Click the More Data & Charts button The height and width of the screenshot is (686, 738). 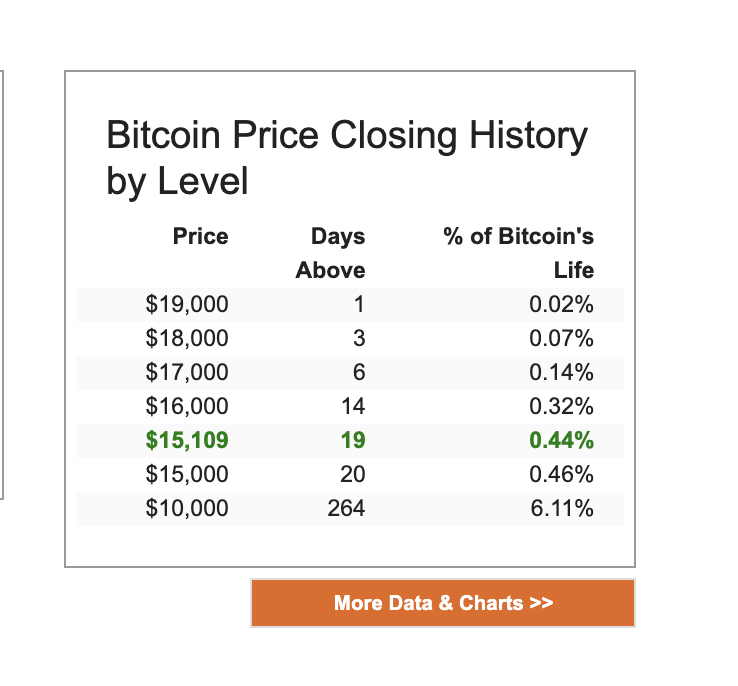(x=443, y=603)
